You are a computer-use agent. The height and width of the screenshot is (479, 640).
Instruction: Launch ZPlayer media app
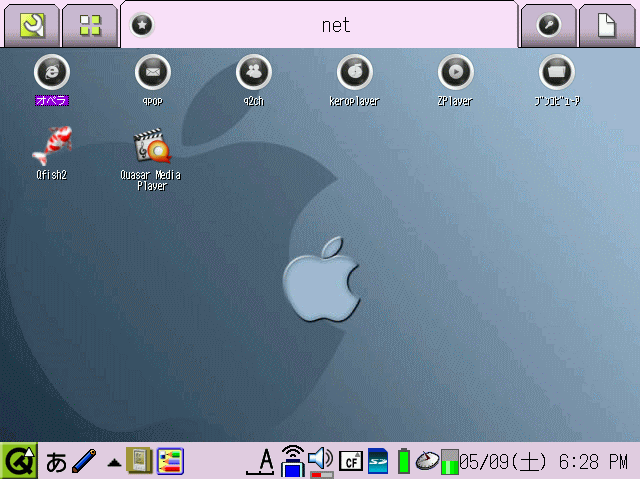456,80
